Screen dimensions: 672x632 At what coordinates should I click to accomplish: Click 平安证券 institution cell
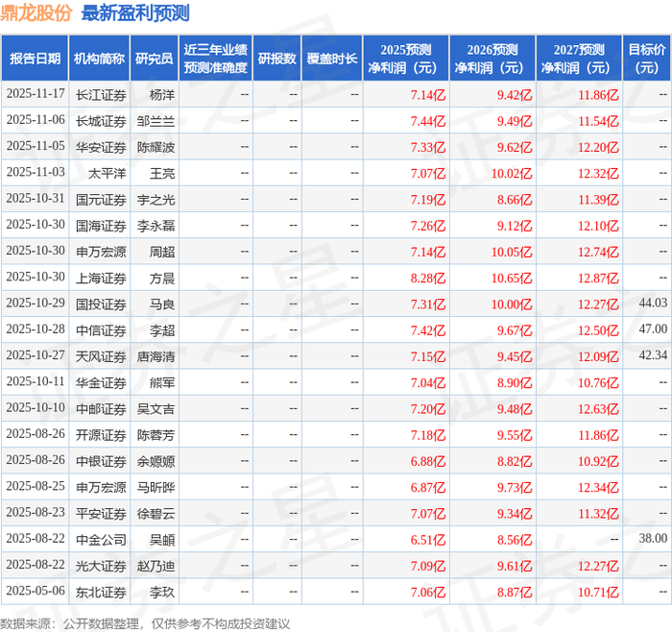[x=101, y=513]
